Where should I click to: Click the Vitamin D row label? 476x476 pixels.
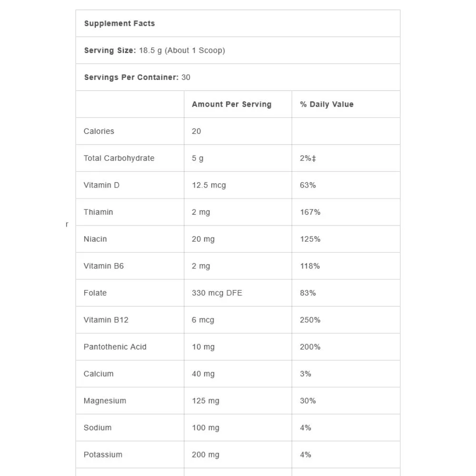102,185
